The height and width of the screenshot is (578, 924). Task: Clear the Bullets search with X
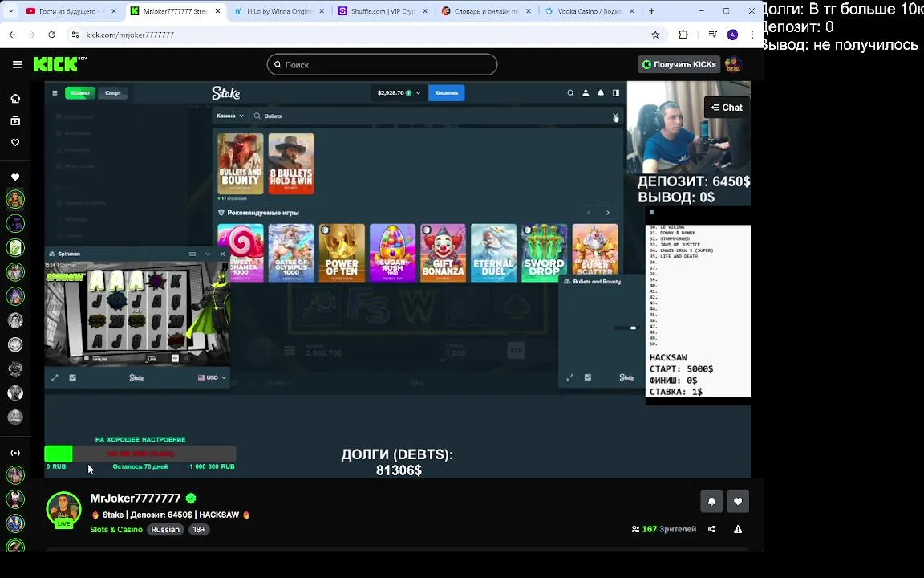tap(615, 116)
